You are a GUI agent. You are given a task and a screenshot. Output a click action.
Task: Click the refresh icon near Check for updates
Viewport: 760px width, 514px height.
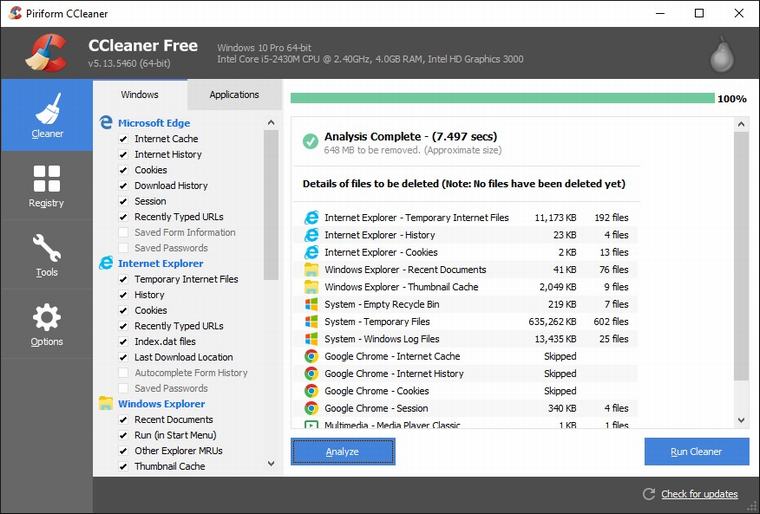[649, 494]
